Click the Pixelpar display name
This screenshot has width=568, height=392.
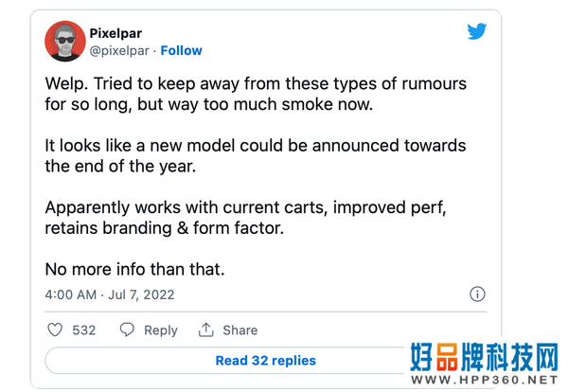115,33
